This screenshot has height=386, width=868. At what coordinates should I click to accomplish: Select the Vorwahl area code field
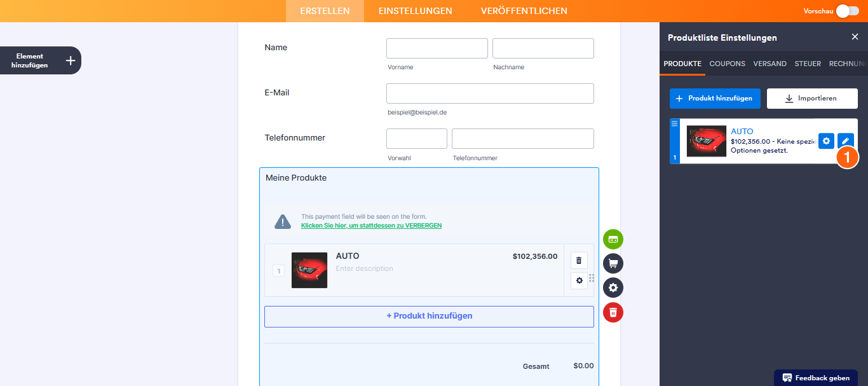(x=417, y=139)
